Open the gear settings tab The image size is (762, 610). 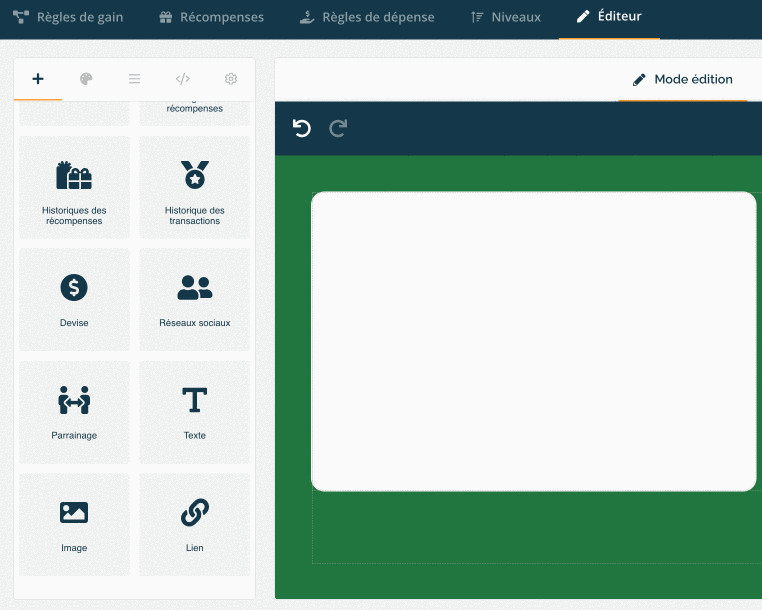pyautogui.click(x=231, y=79)
